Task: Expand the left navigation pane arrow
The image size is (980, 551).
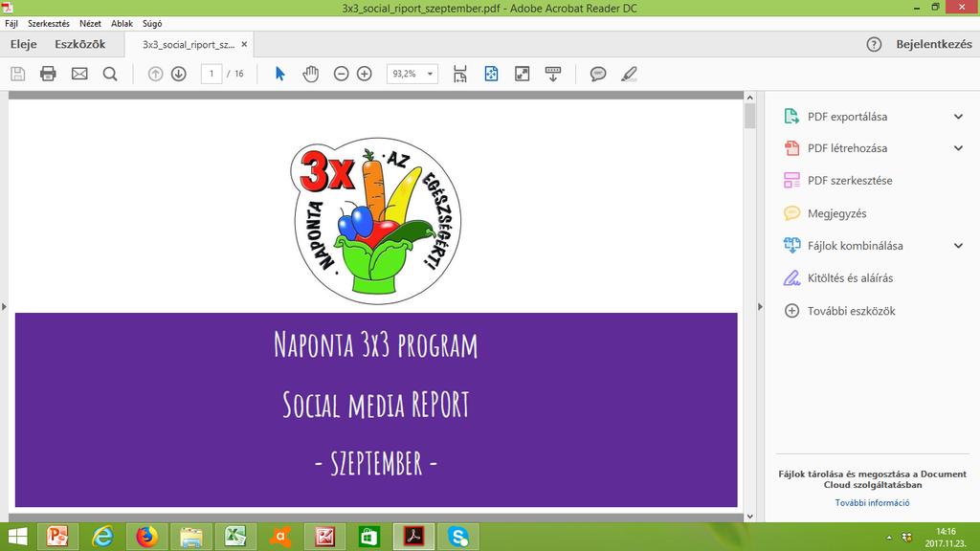Action: [4, 307]
